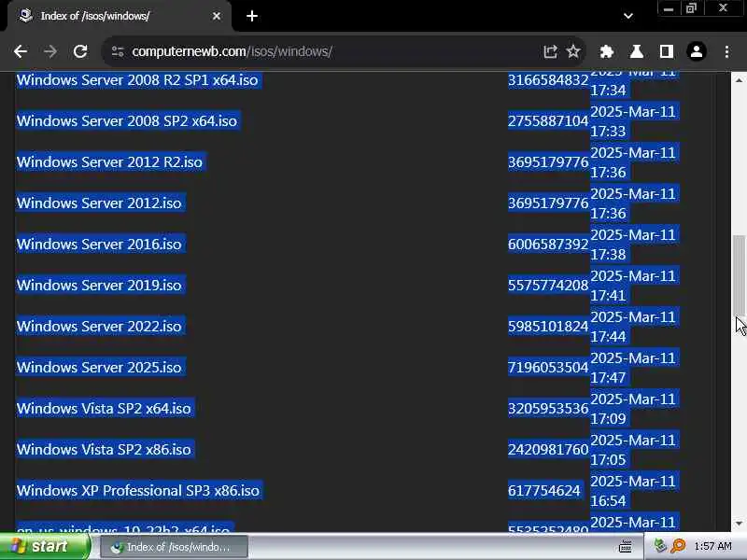The width and height of the screenshot is (747, 560).
Task: Click page scrollbar up arrow
Action: coord(739,80)
